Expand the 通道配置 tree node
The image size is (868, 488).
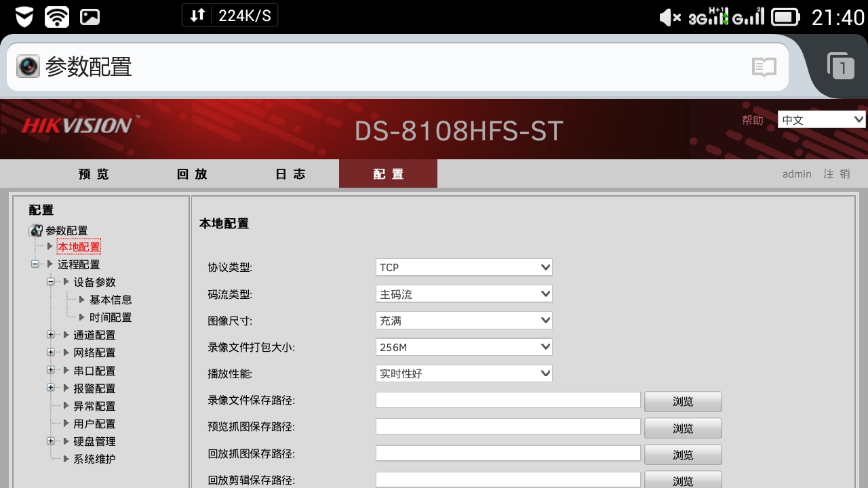[x=50, y=335]
